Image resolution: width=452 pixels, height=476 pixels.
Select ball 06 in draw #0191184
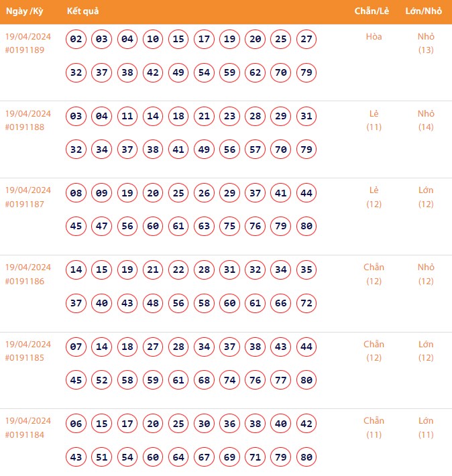(x=76, y=424)
